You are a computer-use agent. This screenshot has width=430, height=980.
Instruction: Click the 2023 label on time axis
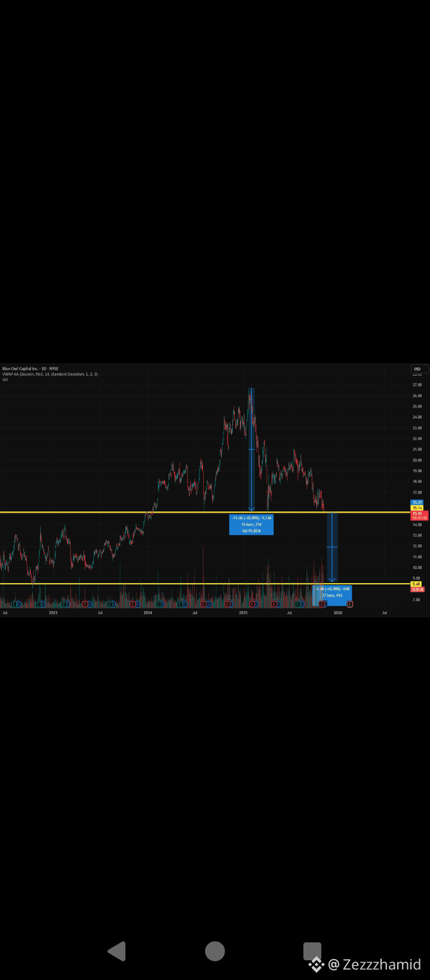pos(53,612)
